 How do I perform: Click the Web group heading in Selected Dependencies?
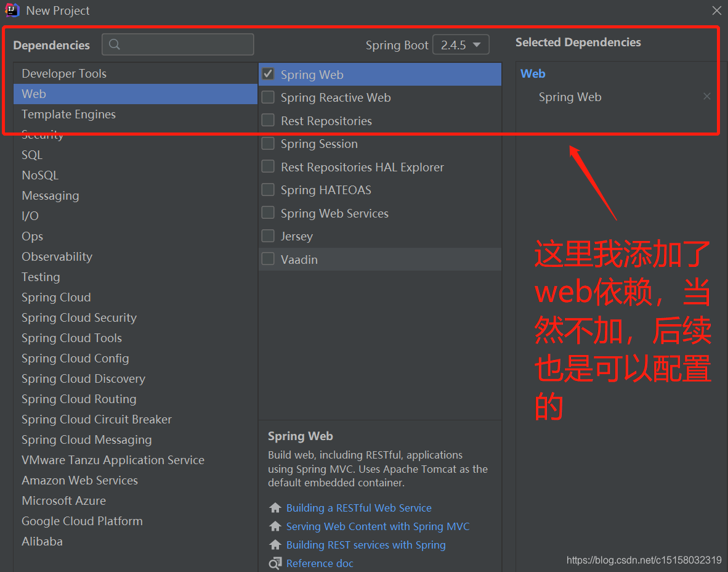pos(533,73)
